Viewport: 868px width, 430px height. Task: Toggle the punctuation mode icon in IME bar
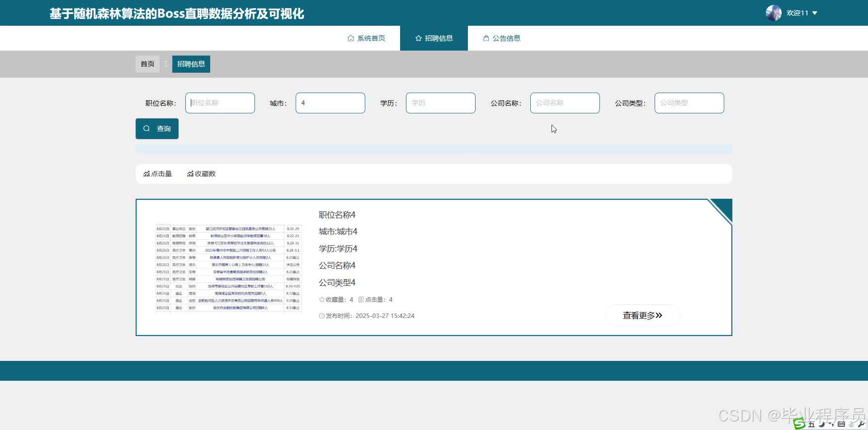(x=831, y=424)
